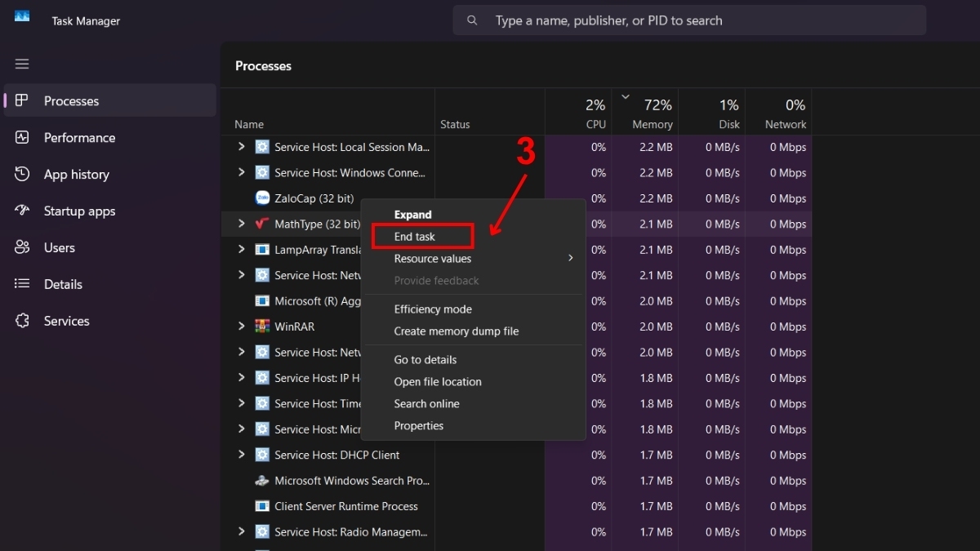
Task: Expand Service Host: DHCP Client row
Action: click(241, 455)
